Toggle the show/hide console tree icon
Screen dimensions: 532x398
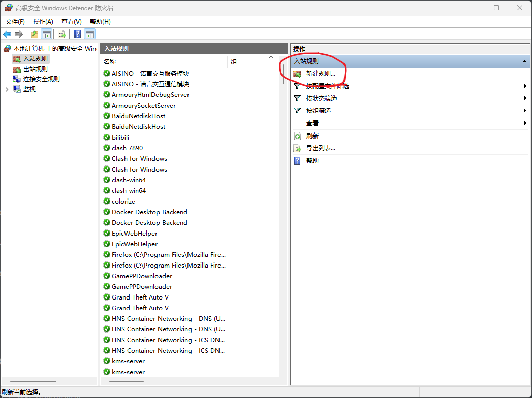point(46,34)
